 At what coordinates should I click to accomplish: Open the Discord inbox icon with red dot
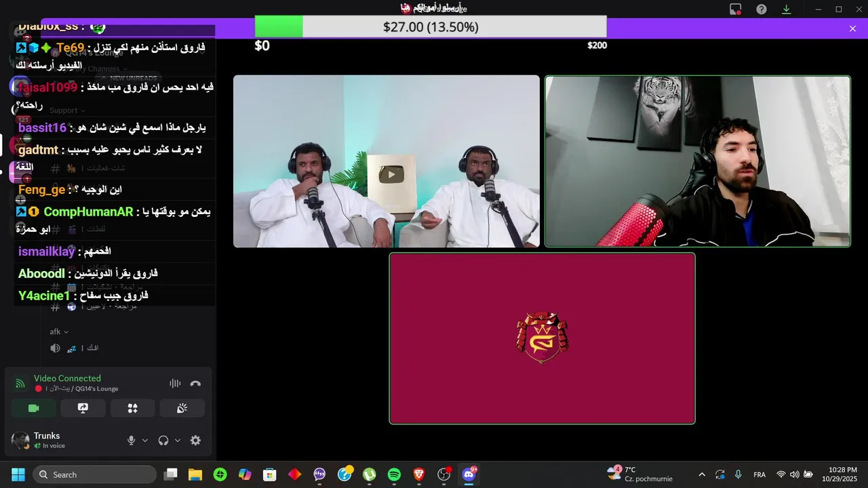[735, 9]
